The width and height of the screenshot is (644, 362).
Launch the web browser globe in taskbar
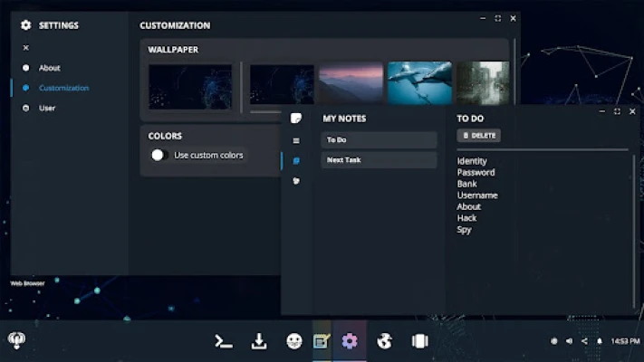[x=384, y=341]
